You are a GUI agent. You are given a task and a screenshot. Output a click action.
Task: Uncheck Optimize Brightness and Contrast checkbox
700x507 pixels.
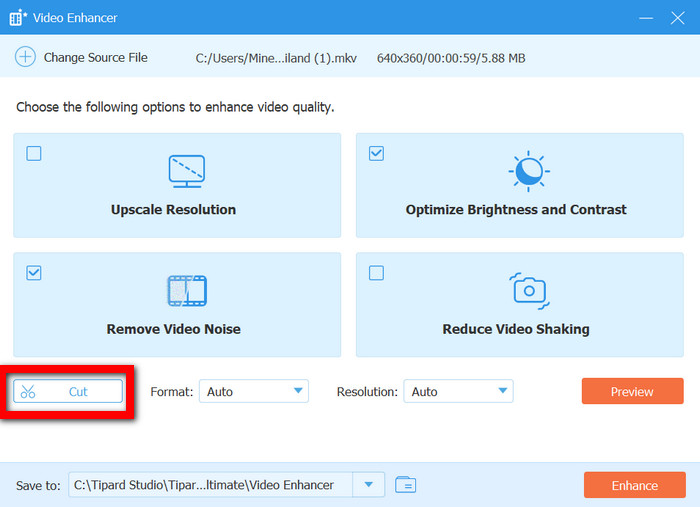(376, 153)
